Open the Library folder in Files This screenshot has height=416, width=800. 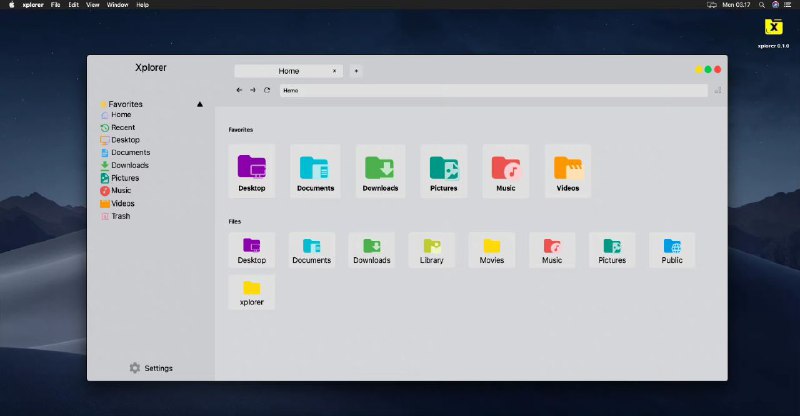tap(432, 250)
